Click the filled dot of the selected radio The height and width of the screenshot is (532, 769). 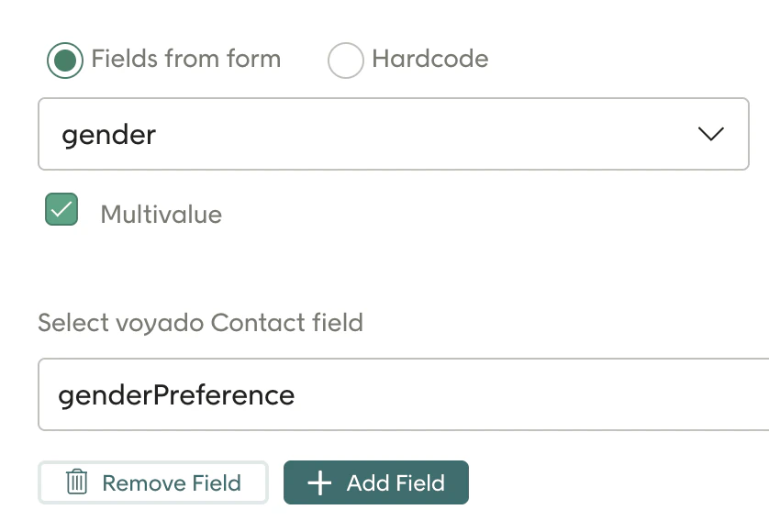pyautogui.click(x=64, y=61)
